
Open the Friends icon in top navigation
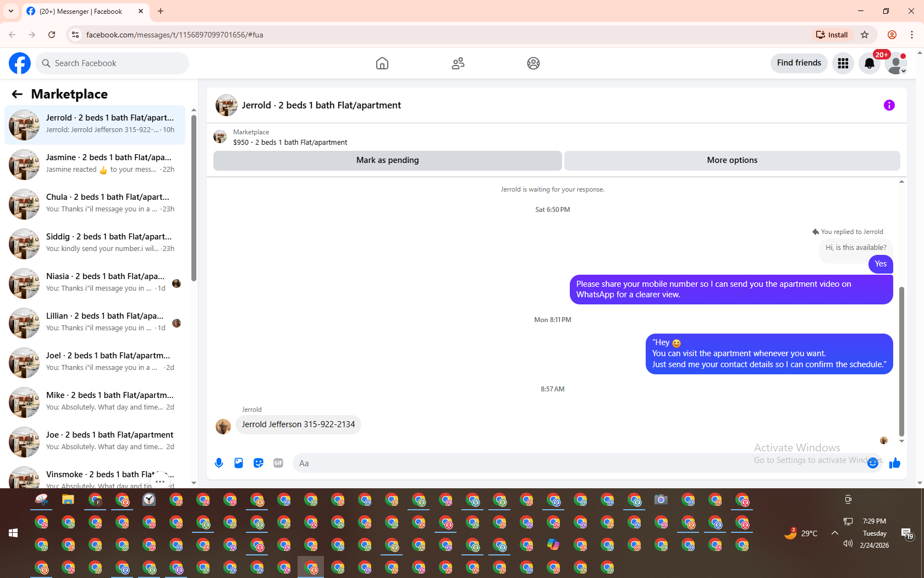click(x=458, y=63)
